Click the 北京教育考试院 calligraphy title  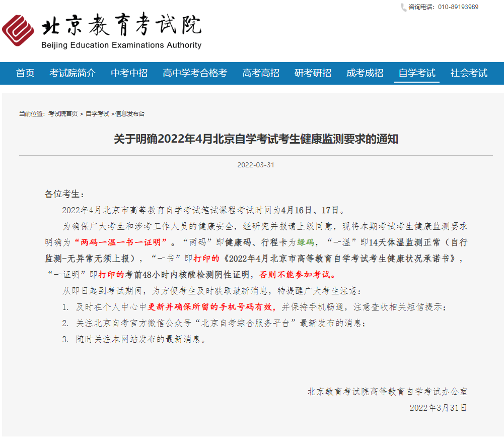coord(121,25)
